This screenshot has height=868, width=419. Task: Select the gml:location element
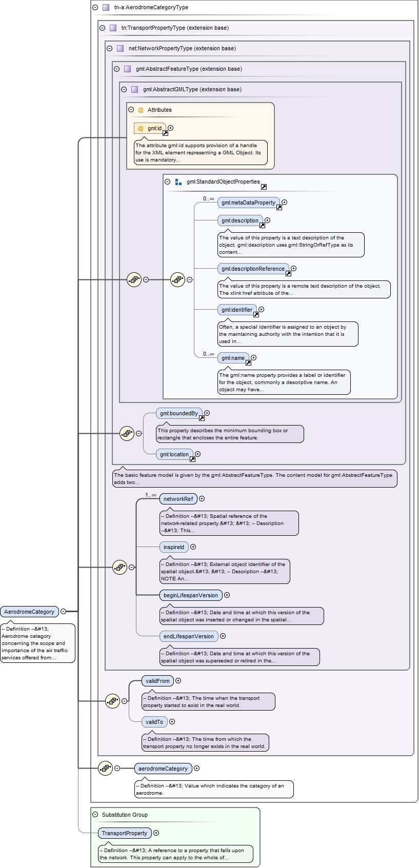pyautogui.click(x=174, y=454)
